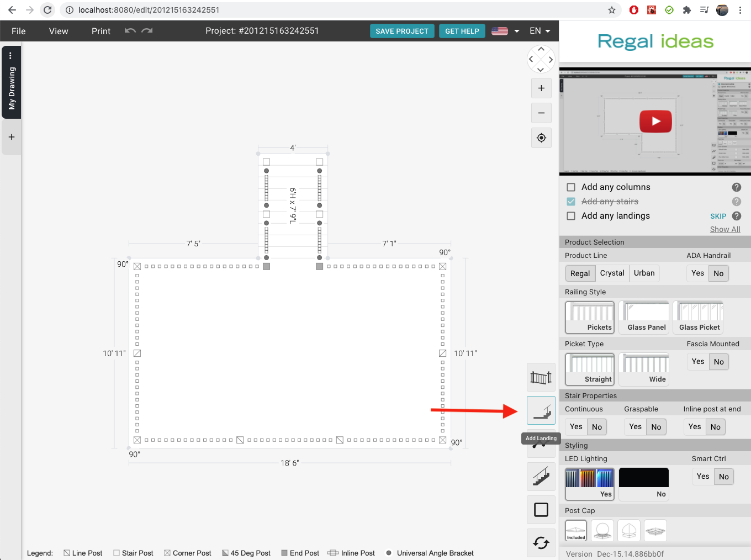Open the File menu

click(18, 31)
